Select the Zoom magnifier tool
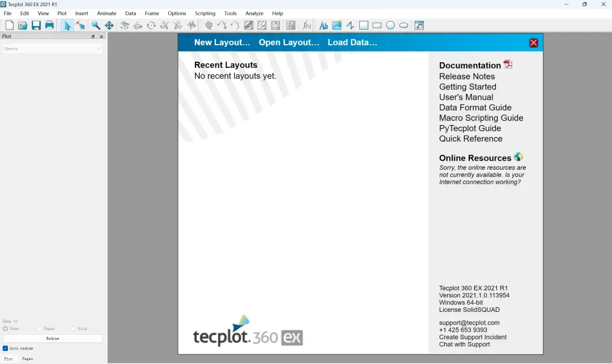Viewport: 612px width, 364px height. pos(96,25)
